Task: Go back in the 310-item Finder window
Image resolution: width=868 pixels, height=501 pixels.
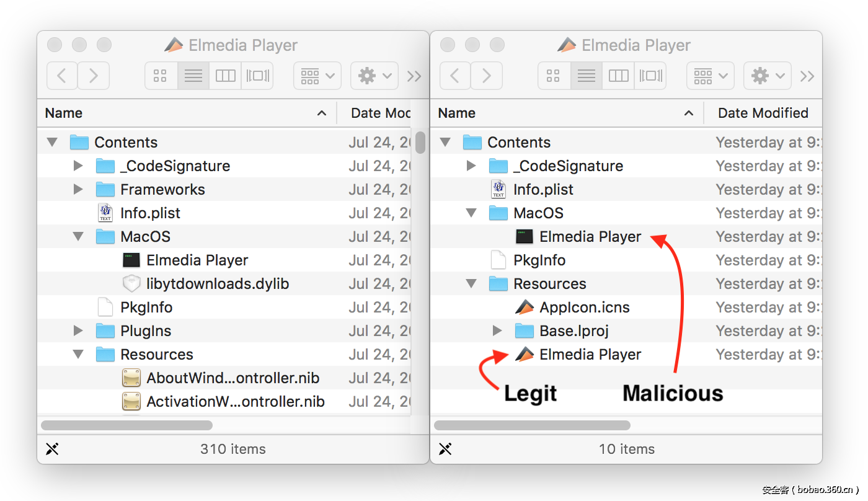Action: (62, 76)
